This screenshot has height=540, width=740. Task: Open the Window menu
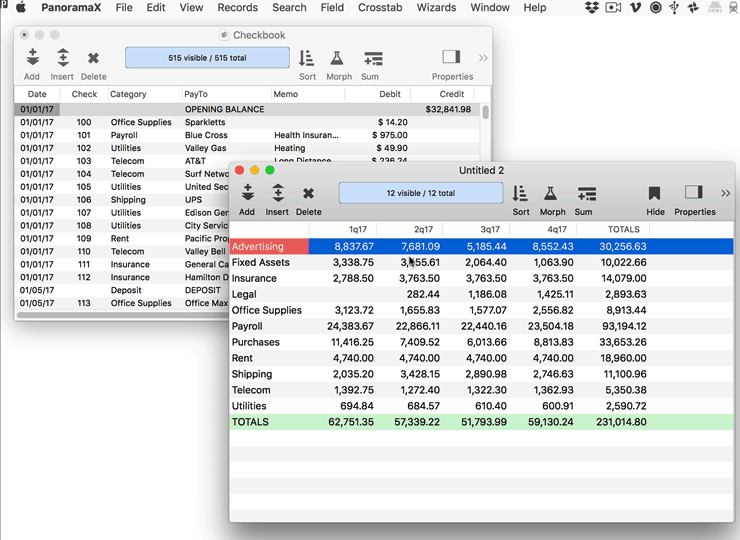(x=490, y=8)
